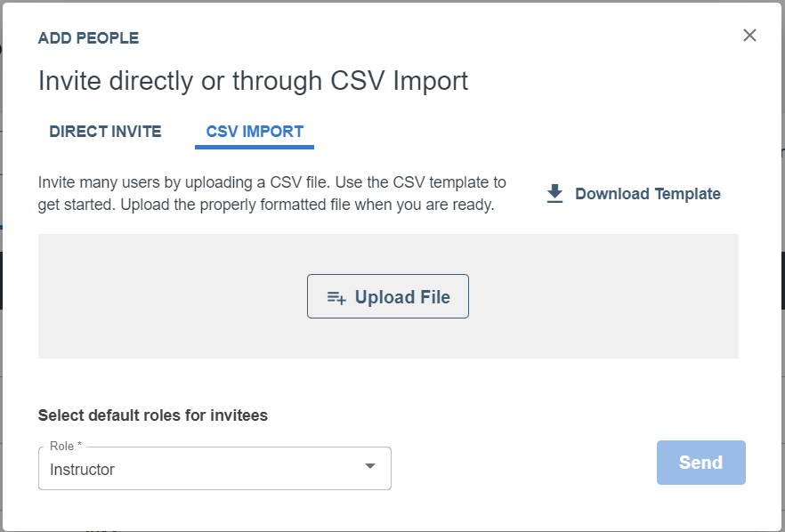Send the invitations with the Send button

pyautogui.click(x=701, y=463)
